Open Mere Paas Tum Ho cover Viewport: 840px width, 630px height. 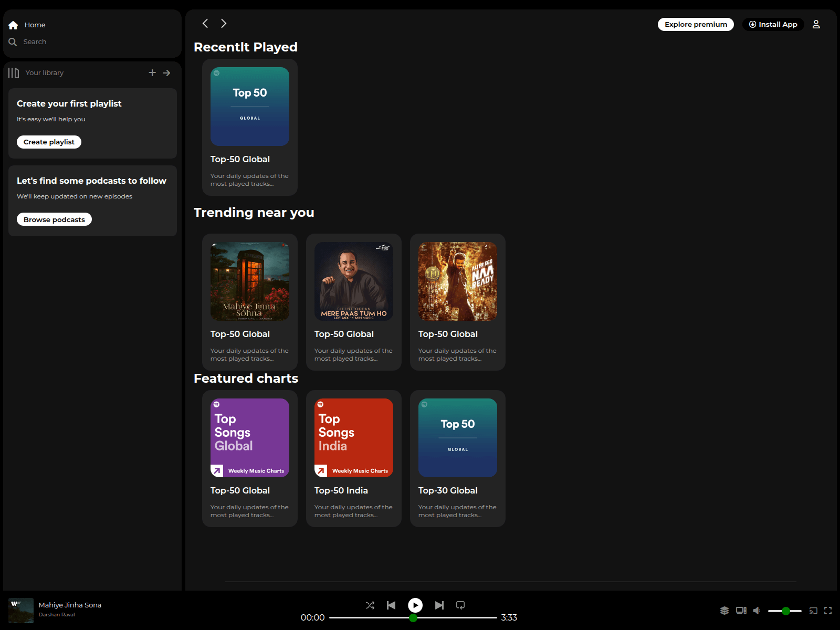(354, 281)
